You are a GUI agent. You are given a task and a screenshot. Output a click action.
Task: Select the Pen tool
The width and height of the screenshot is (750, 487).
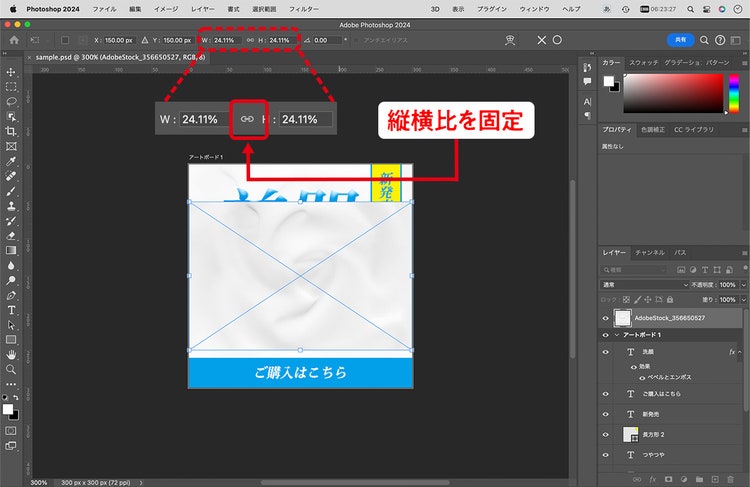[x=11, y=295]
